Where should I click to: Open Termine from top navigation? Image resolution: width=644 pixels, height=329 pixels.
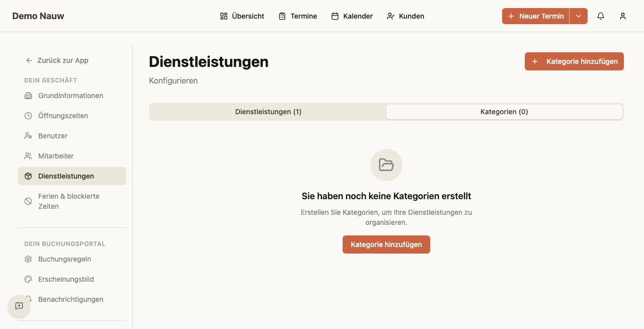298,16
